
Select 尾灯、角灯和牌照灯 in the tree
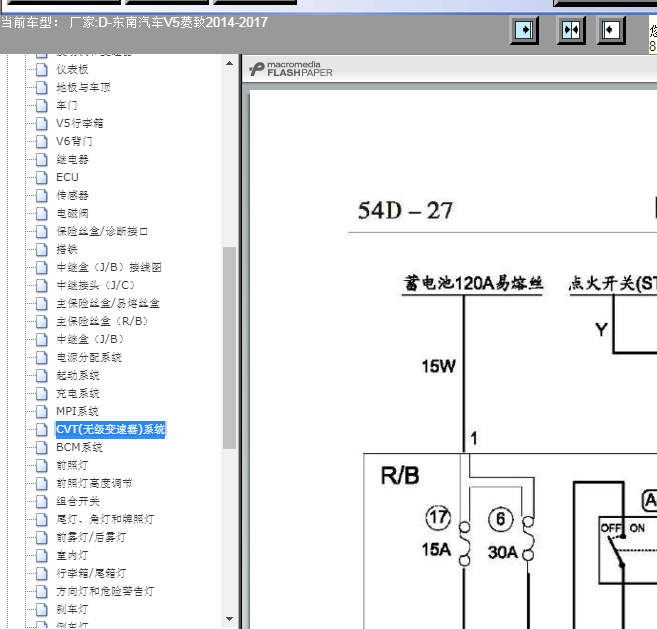click(105, 520)
